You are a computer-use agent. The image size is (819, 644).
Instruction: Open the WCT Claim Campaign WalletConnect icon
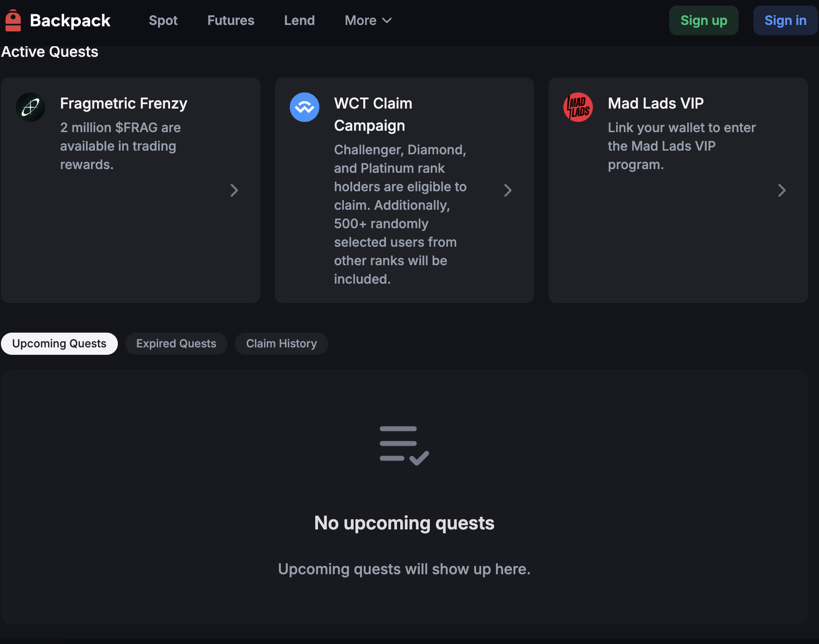(x=305, y=107)
